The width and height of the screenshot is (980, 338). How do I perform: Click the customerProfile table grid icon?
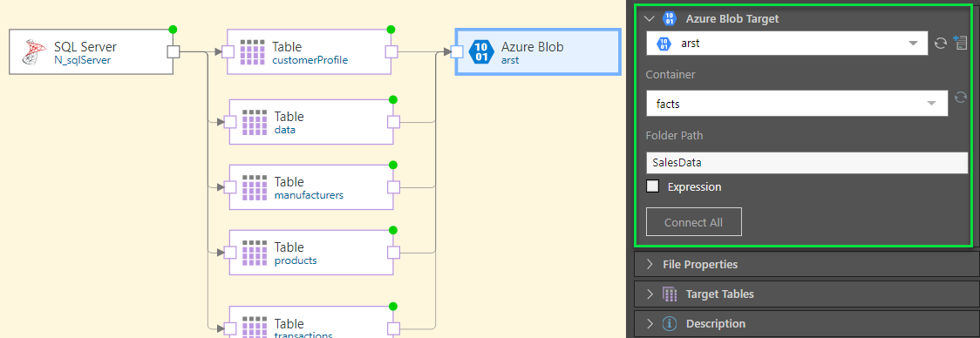253,52
